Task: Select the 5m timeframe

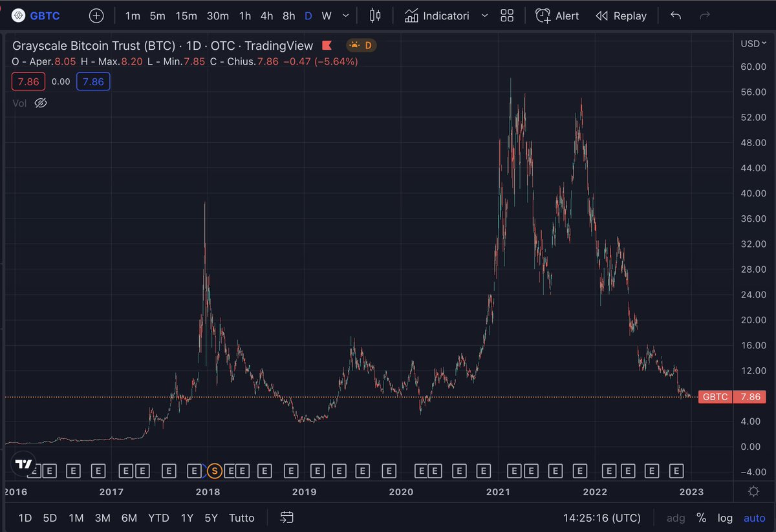Action: click(157, 16)
